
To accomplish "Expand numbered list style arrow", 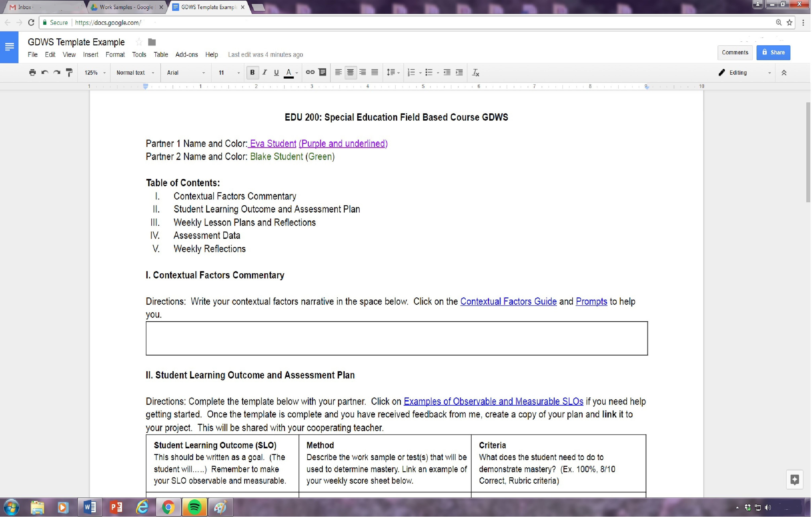I will click(x=420, y=73).
